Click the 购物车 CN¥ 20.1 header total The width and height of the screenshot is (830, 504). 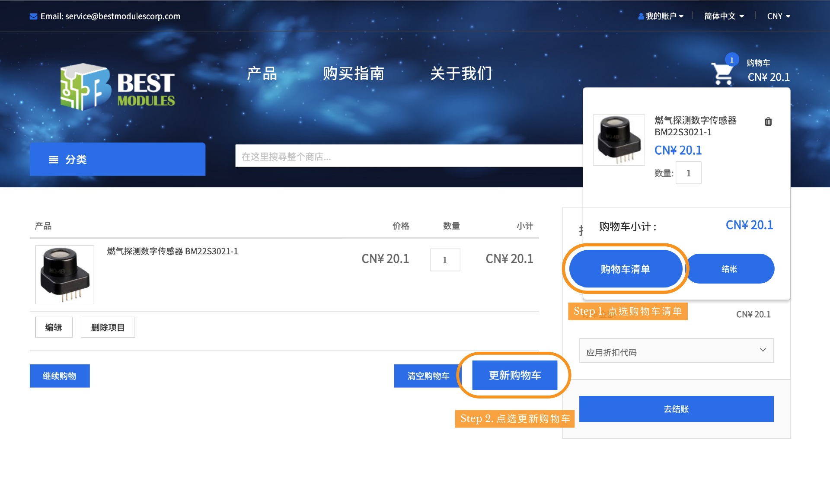point(768,70)
